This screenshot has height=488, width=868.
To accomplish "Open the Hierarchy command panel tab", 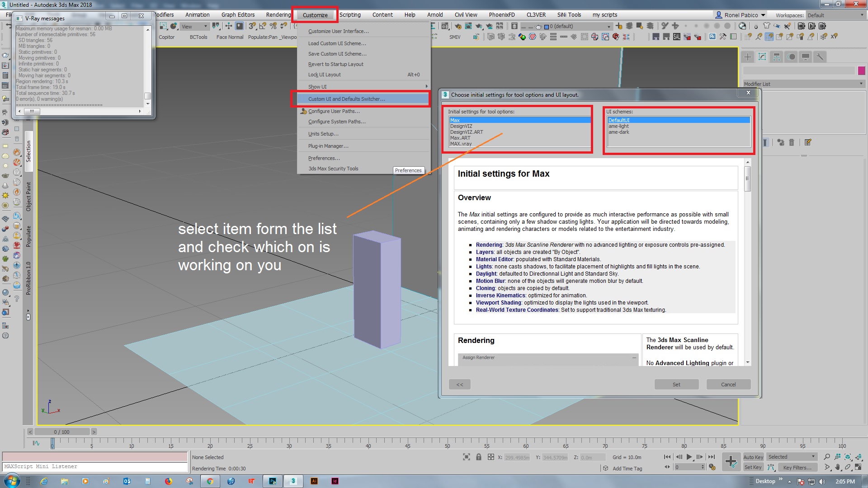I will (777, 57).
